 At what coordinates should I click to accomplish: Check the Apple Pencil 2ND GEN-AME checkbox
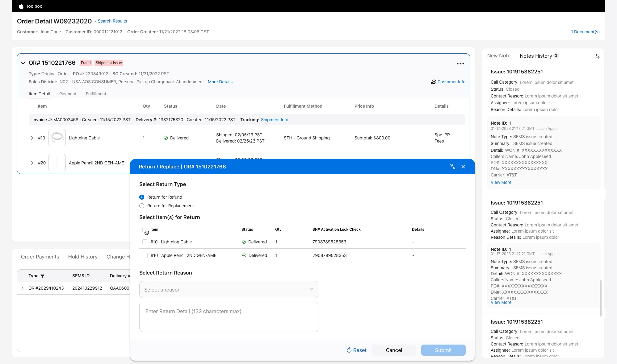coord(145,255)
